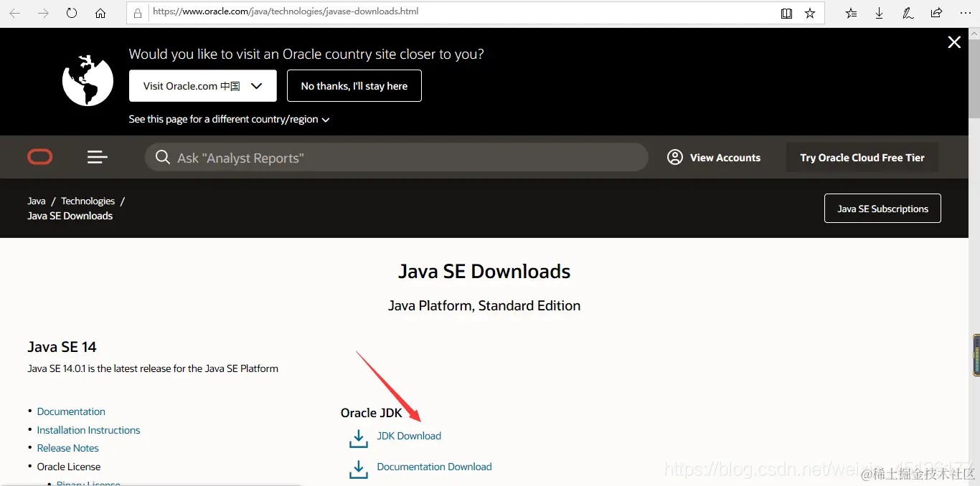Open favorites list icon in toolbar
Screen dimensions: 980x486
(x=851, y=14)
